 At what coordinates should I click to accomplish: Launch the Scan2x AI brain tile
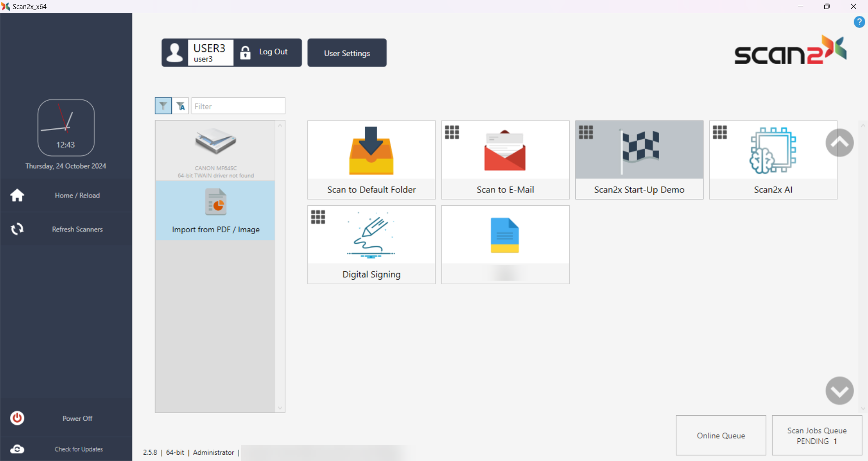tap(773, 160)
